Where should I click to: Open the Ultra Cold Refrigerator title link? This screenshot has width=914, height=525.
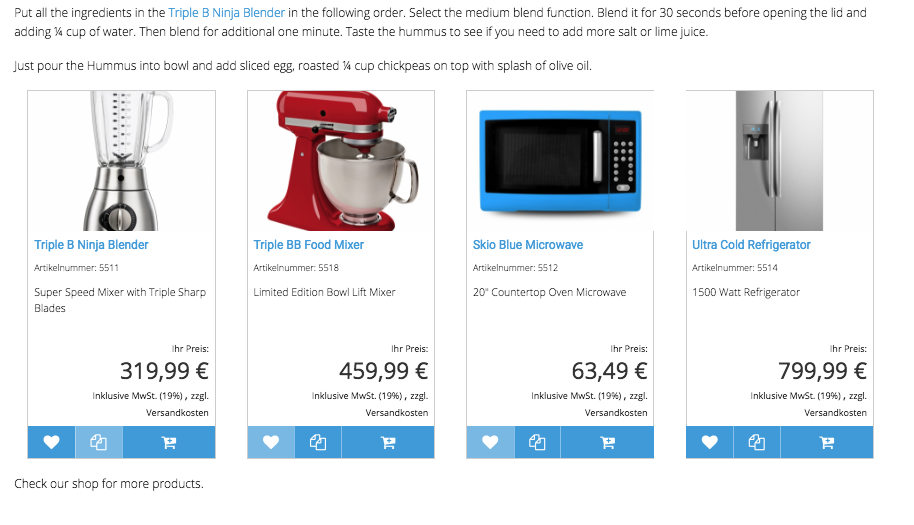(x=751, y=245)
